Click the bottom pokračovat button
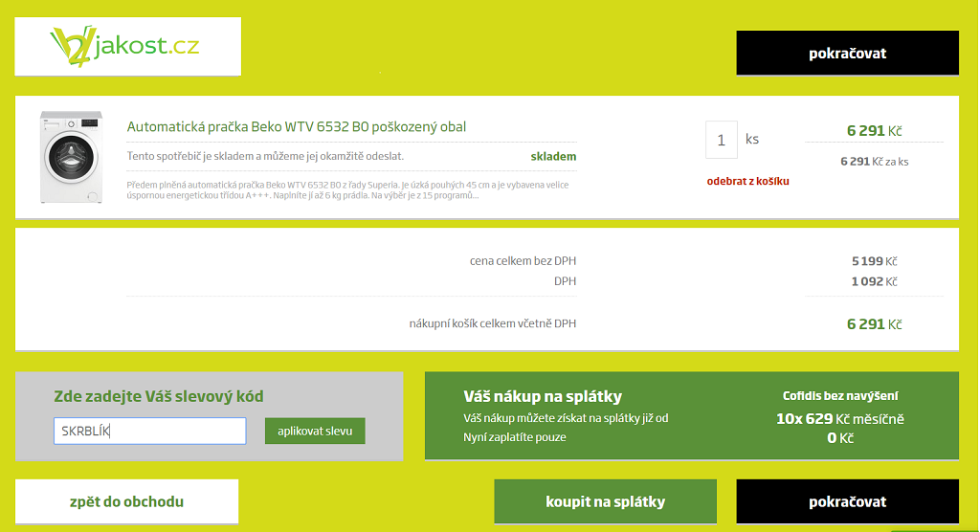This screenshot has width=980, height=532. tap(847, 501)
